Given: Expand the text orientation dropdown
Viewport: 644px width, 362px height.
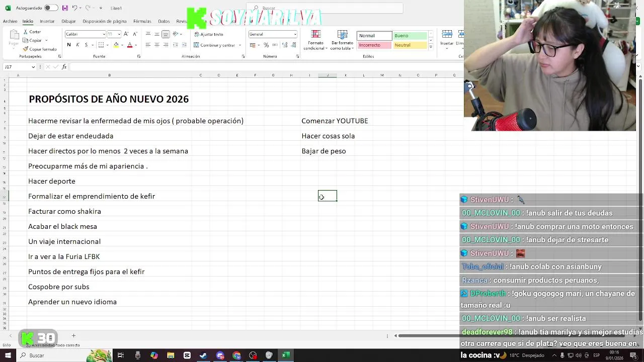Looking at the screenshot, I should (x=181, y=34).
